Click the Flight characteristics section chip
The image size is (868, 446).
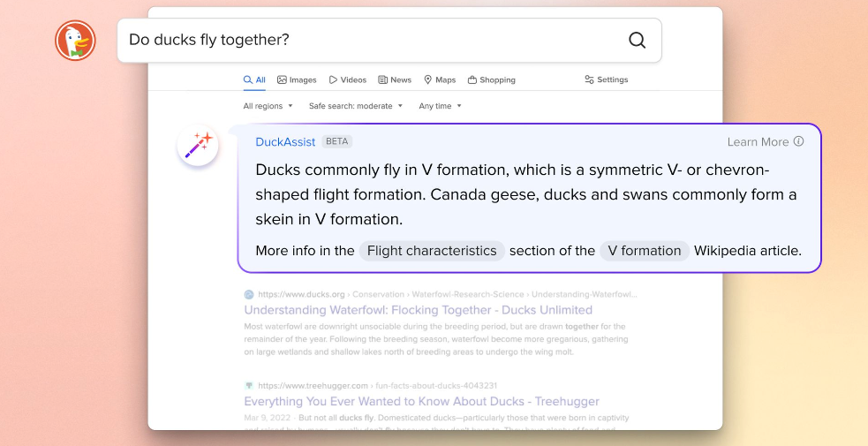[x=432, y=251]
